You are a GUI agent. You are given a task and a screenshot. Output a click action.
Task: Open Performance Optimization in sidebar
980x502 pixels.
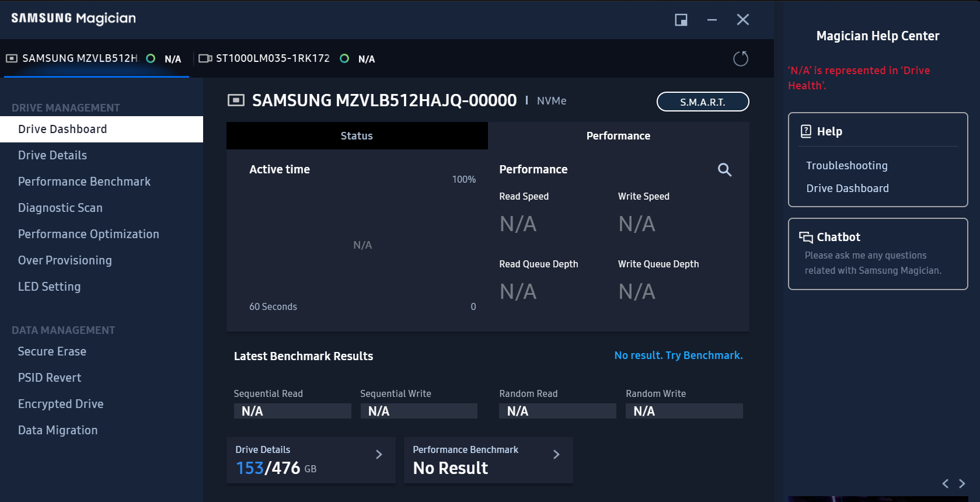[102, 234]
